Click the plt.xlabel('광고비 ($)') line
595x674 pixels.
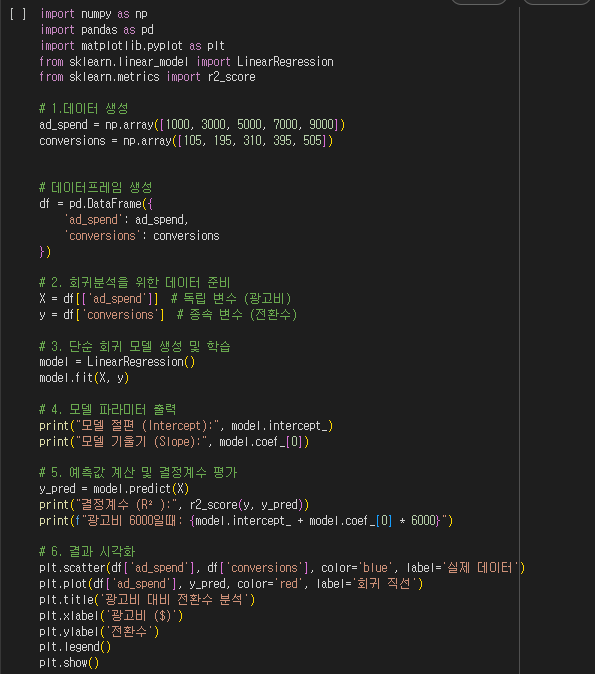111,616
